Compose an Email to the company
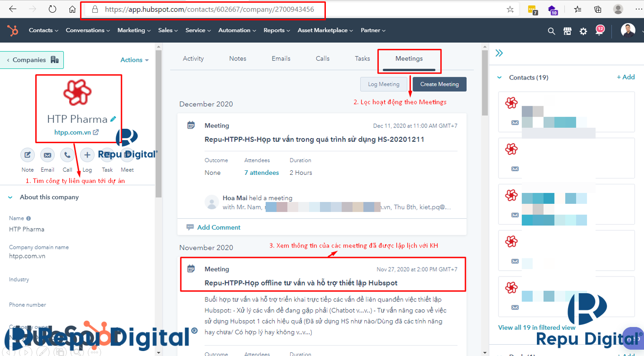This screenshot has width=644, height=356. tap(47, 155)
